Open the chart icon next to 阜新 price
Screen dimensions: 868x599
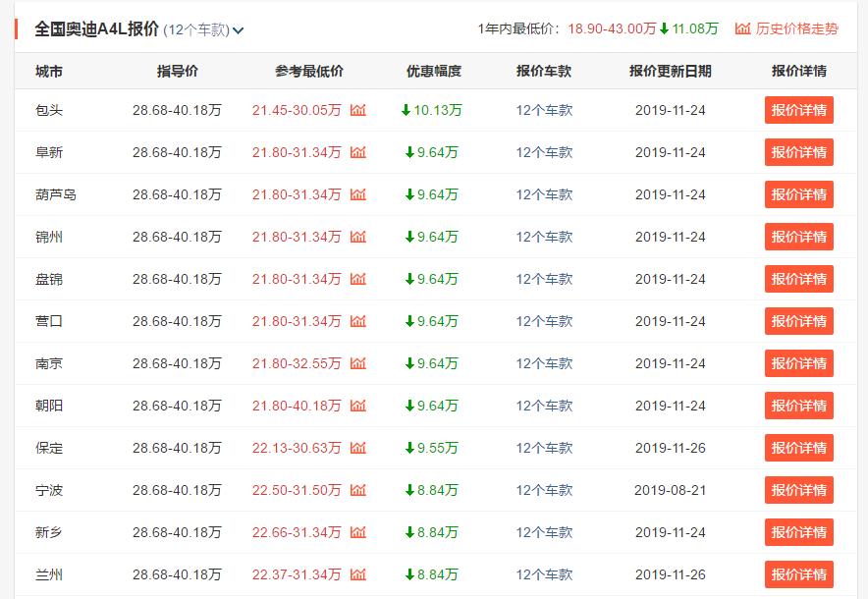pos(358,152)
